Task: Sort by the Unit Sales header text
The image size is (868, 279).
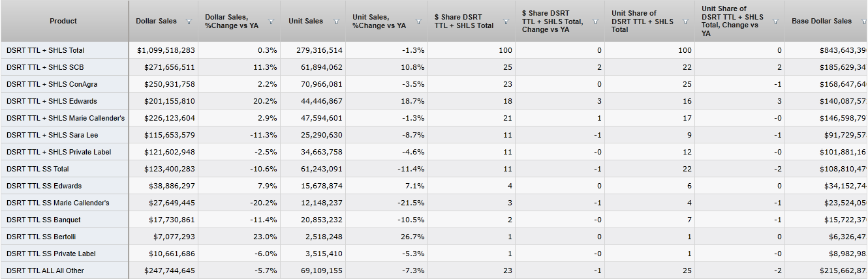Action: pyautogui.click(x=305, y=22)
